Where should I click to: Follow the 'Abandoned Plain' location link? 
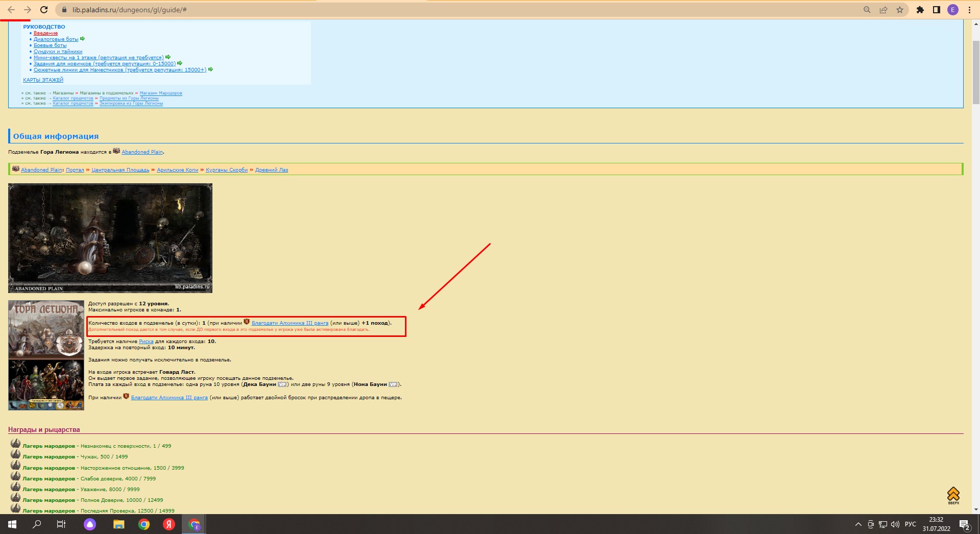142,152
